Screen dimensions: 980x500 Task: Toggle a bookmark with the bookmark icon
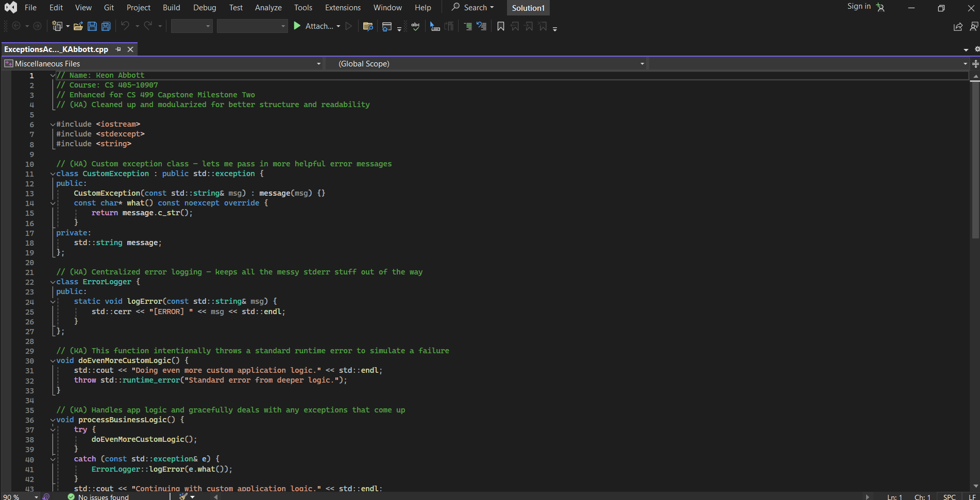point(501,26)
